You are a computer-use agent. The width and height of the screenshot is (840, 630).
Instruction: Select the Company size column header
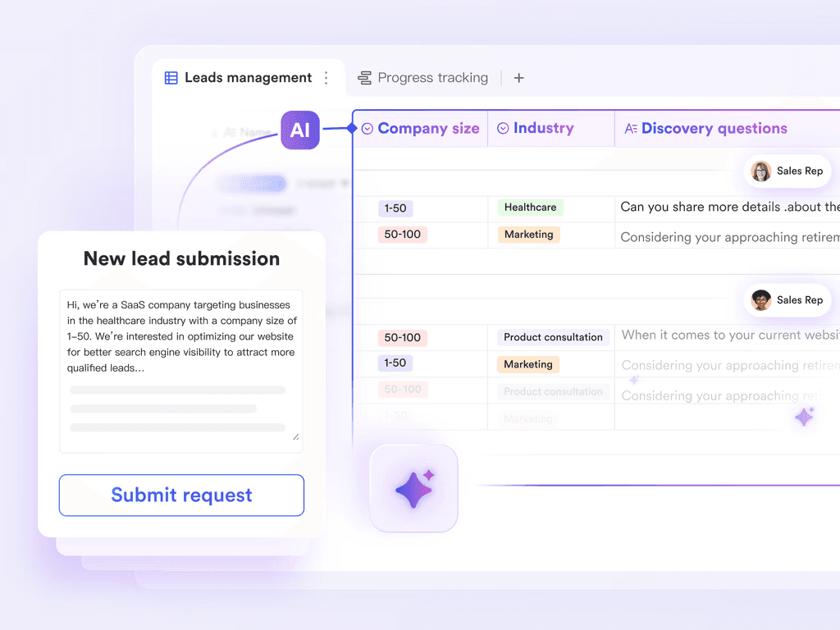(421, 129)
